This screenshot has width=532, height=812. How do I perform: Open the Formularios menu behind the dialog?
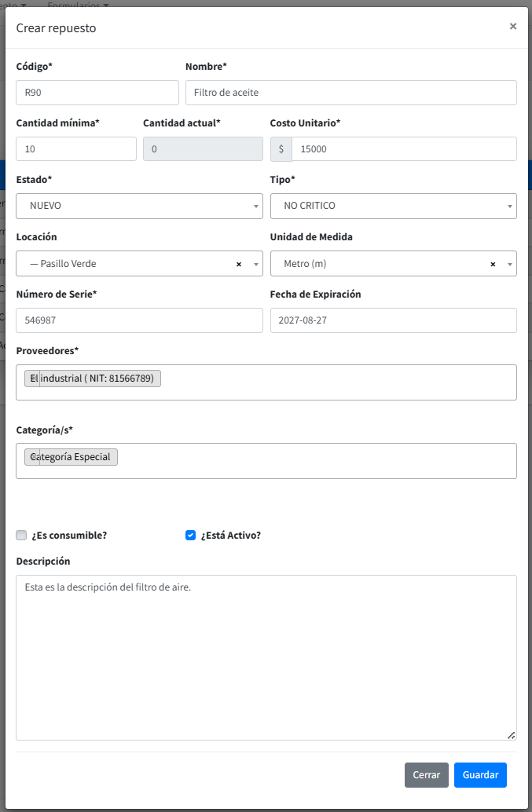(78, 5)
